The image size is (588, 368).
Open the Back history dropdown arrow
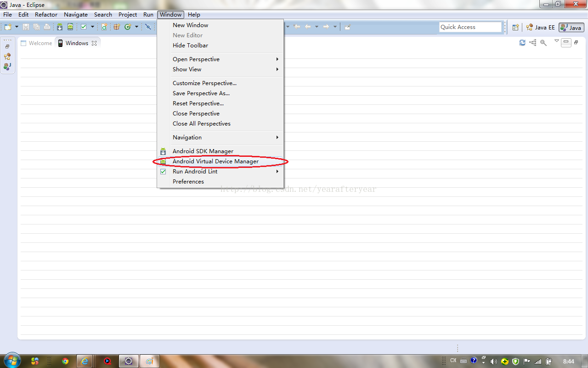pyautogui.click(x=317, y=27)
